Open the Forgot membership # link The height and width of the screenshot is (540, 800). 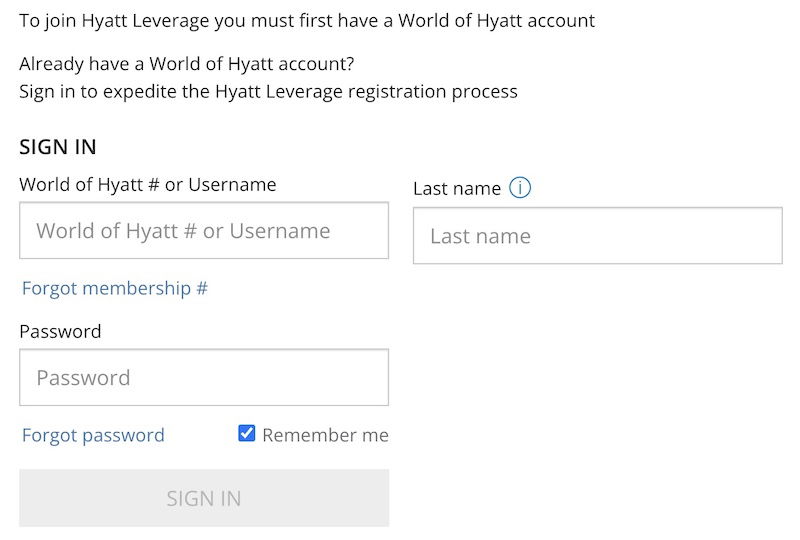coord(115,288)
